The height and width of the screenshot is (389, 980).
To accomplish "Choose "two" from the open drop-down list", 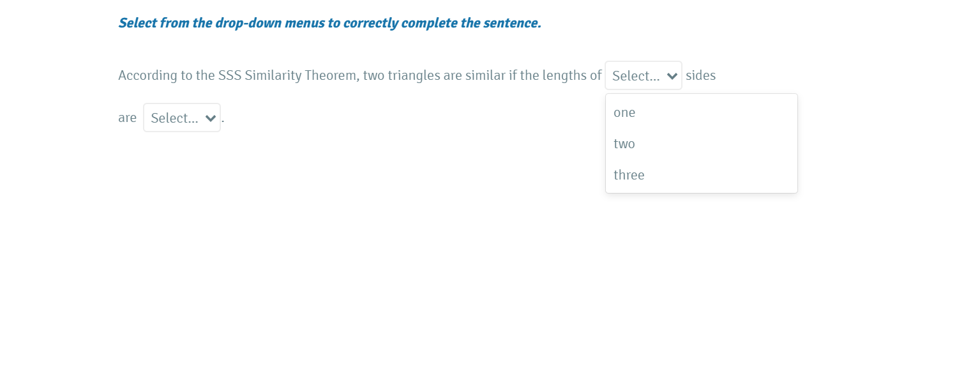I will tap(624, 144).
